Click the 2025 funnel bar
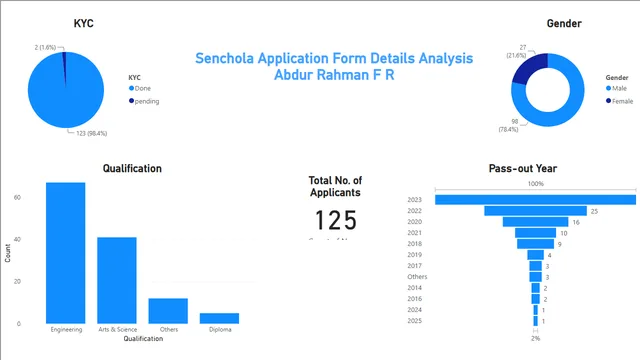This screenshot has width=640, height=360. [x=536, y=321]
